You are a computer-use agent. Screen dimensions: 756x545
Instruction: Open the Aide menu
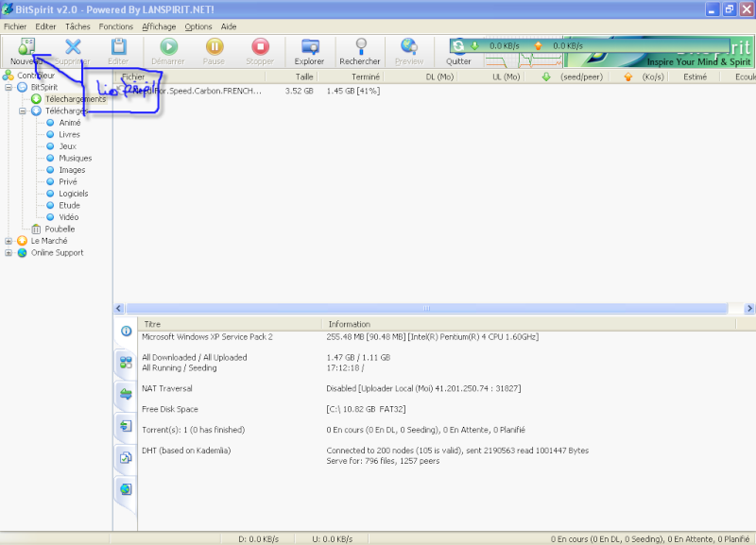coord(229,26)
